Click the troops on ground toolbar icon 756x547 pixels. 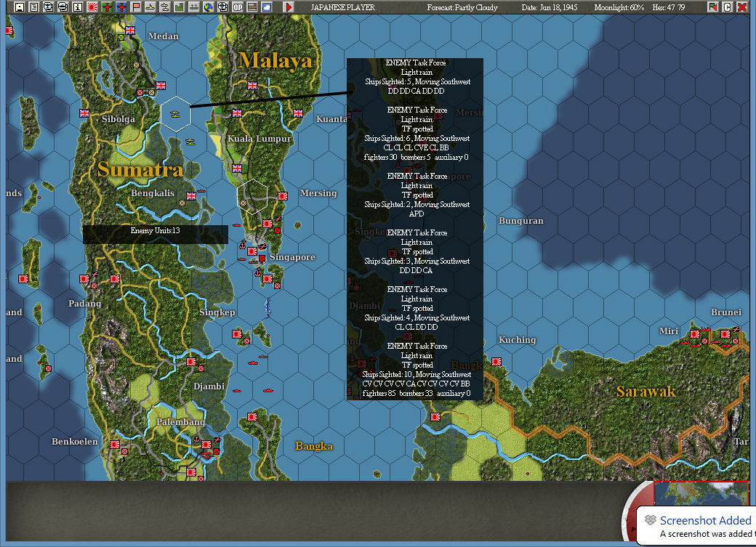[193, 7]
